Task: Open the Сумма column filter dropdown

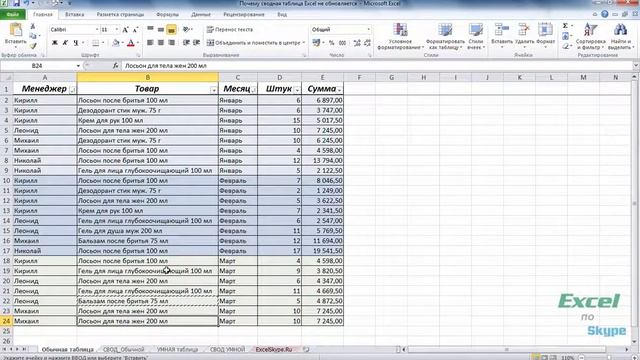Action: 339,90
